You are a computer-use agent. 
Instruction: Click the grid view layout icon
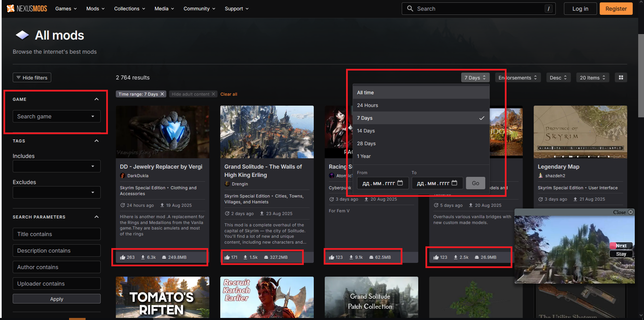(621, 78)
